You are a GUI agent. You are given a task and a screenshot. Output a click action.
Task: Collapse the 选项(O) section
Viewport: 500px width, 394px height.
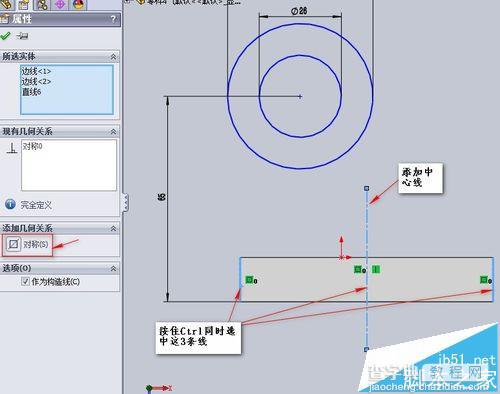coord(113,268)
